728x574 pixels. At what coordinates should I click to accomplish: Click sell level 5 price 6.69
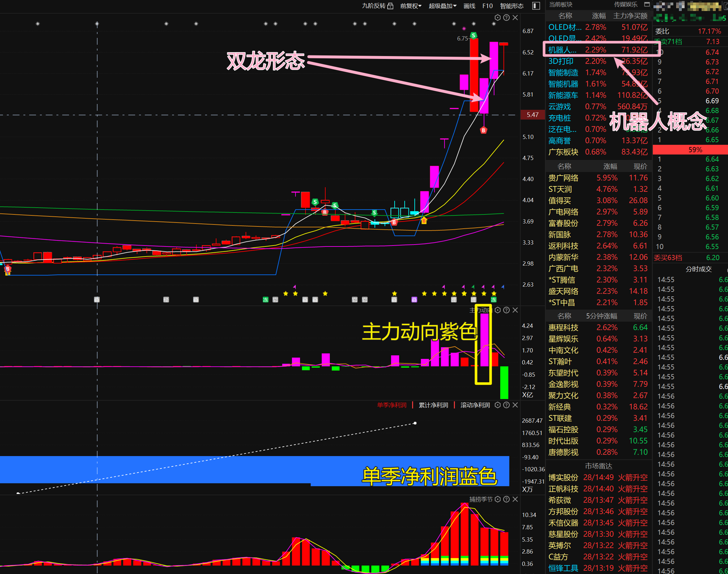tap(712, 101)
